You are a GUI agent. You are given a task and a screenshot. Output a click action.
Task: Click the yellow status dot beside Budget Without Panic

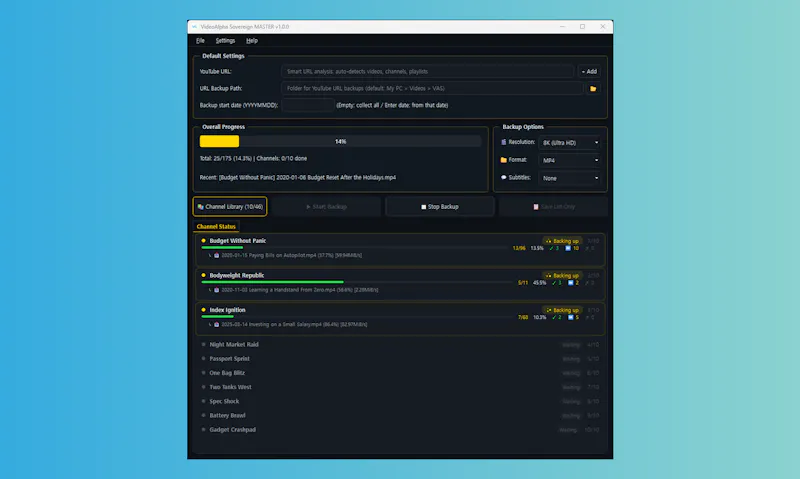[204, 241]
